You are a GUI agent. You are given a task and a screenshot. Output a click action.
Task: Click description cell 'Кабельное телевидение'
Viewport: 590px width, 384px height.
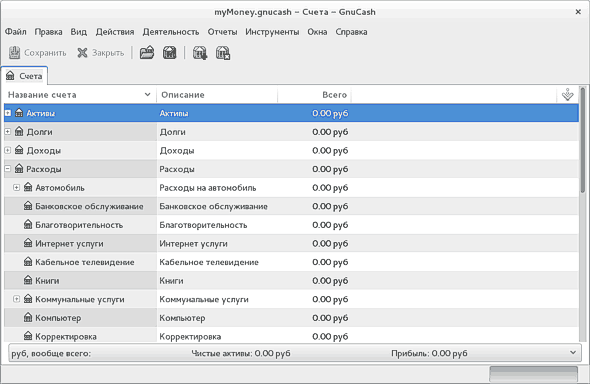[209, 262]
